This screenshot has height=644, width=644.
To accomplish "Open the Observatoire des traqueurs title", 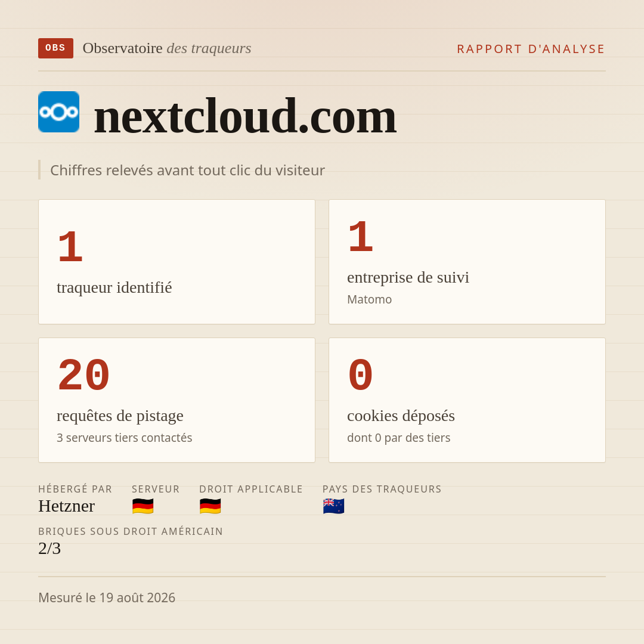I will tap(167, 48).
